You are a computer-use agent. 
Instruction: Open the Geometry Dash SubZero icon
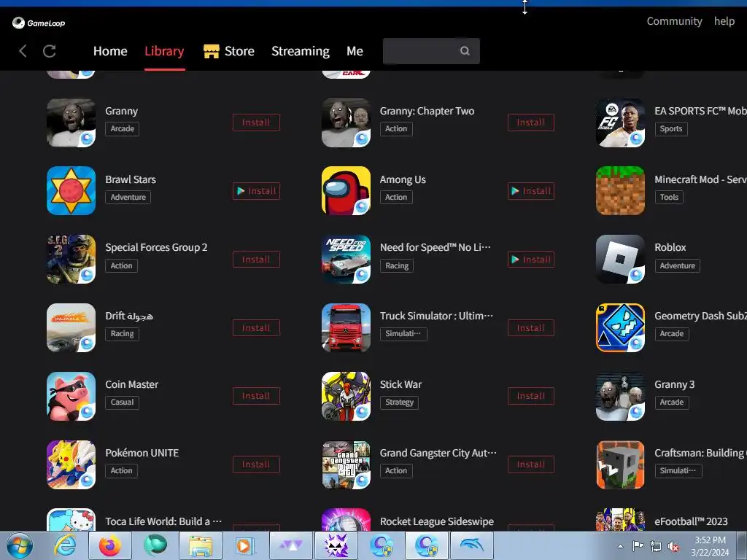coord(620,327)
